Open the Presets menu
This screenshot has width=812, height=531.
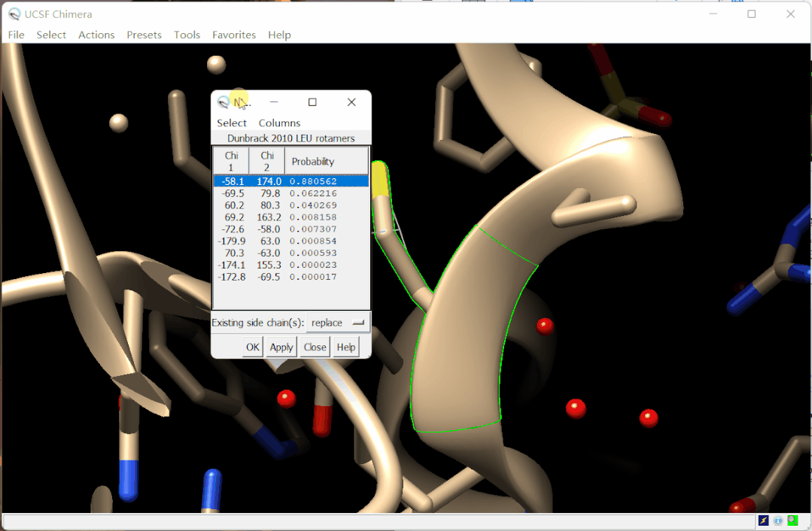point(144,35)
